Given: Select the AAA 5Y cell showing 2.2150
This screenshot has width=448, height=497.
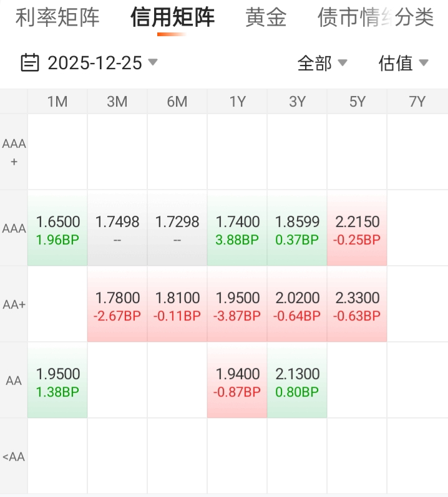Looking at the screenshot, I should click(357, 229).
